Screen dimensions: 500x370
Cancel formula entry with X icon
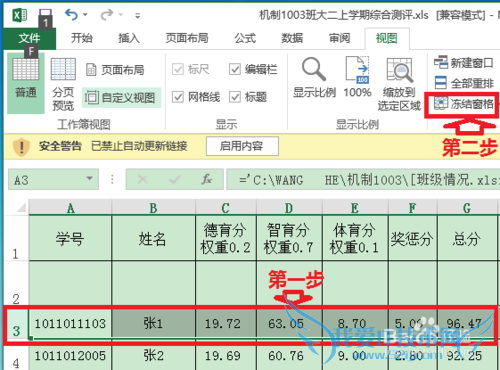point(143,180)
